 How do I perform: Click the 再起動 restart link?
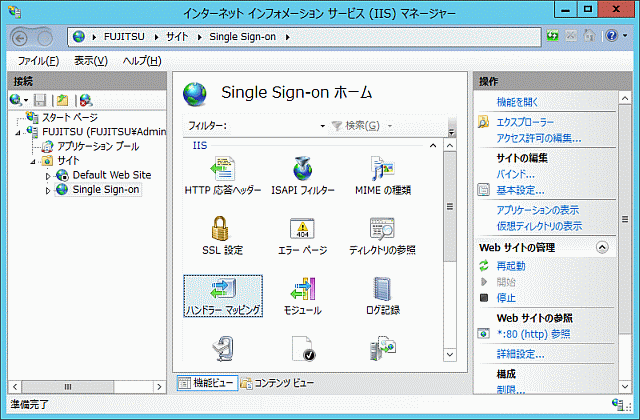(512, 266)
